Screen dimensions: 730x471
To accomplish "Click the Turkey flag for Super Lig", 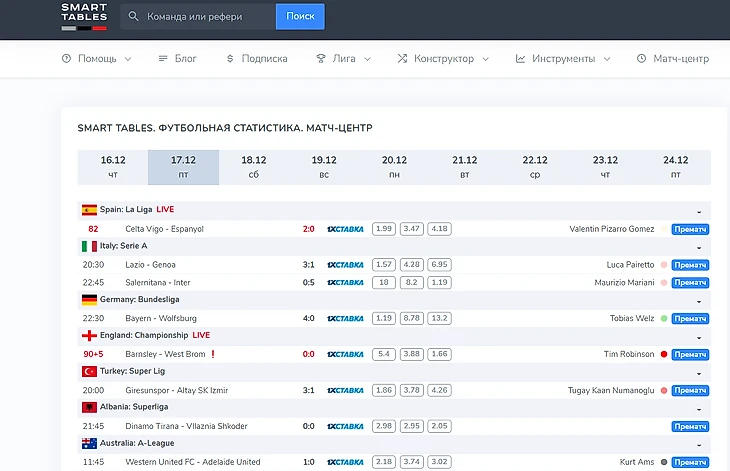I will point(88,371).
